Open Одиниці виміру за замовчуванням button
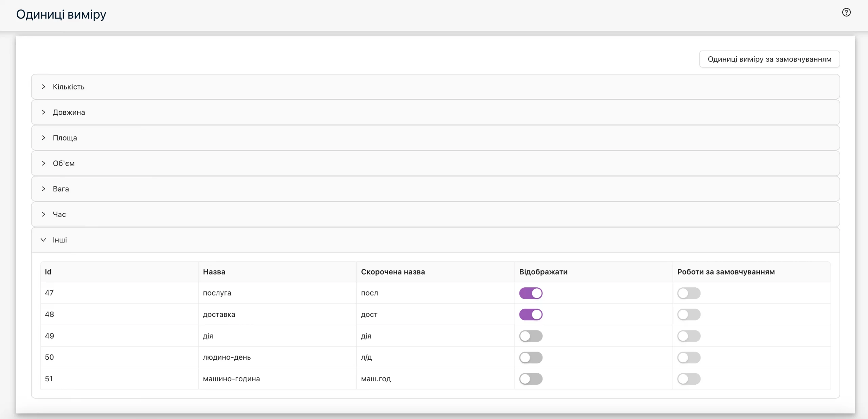Screen dimensions: 868x419 769,59
